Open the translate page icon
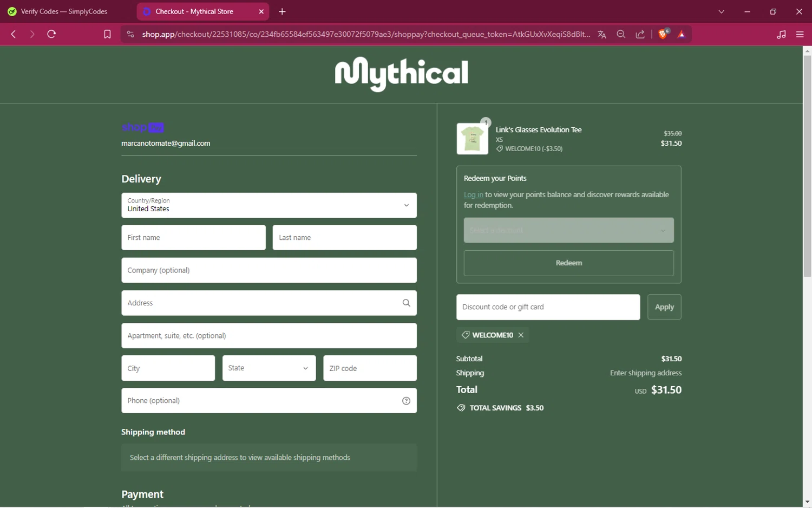This screenshot has height=508, width=812. (601, 34)
